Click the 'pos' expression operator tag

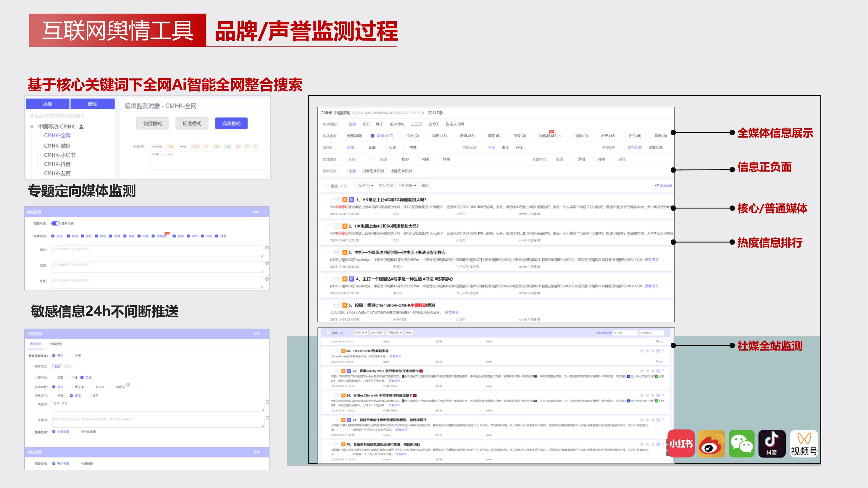228,146
